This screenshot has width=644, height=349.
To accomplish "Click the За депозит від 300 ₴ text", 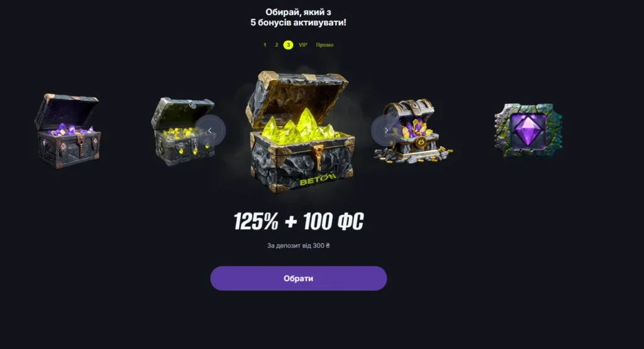I will click(x=299, y=245).
